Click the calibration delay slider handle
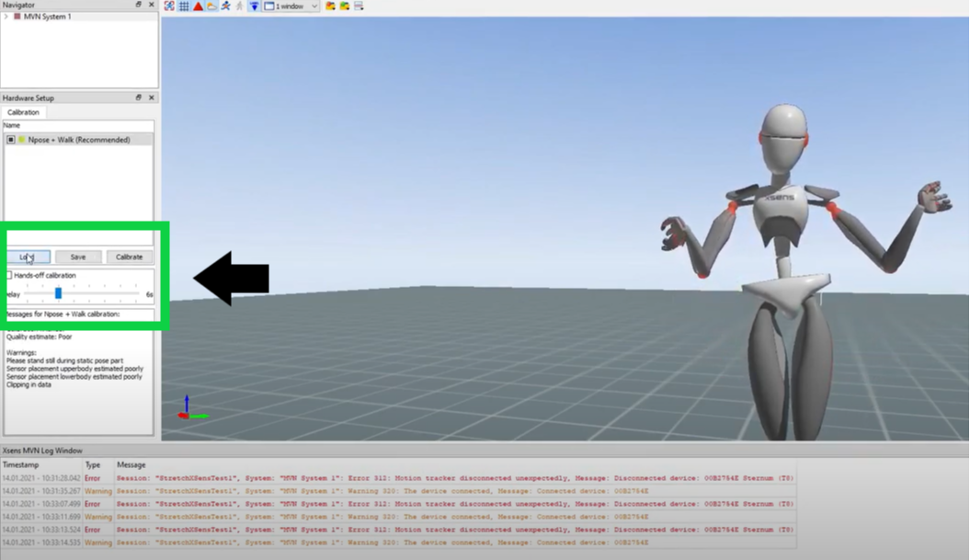Image resolution: width=970 pixels, height=560 pixels. click(x=57, y=292)
